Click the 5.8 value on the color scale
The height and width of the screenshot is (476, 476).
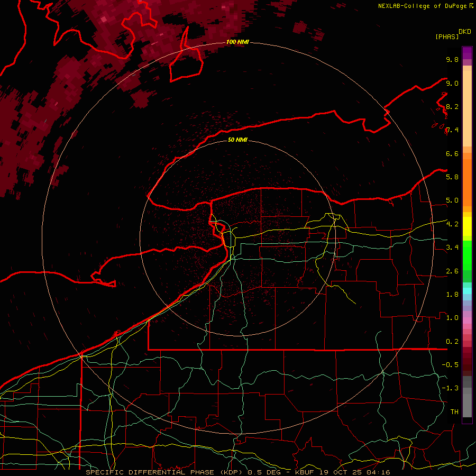(x=452, y=177)
